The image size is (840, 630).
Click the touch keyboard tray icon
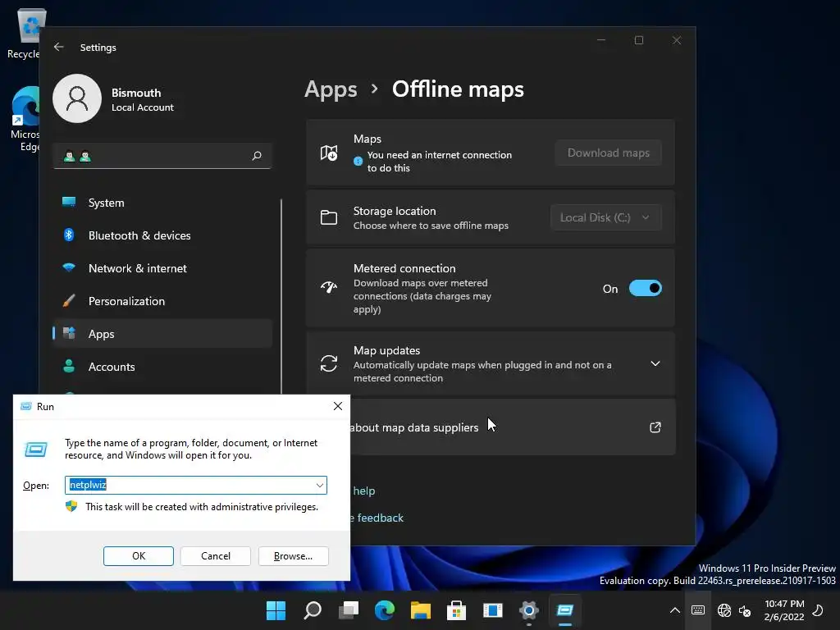coord(697,610)
